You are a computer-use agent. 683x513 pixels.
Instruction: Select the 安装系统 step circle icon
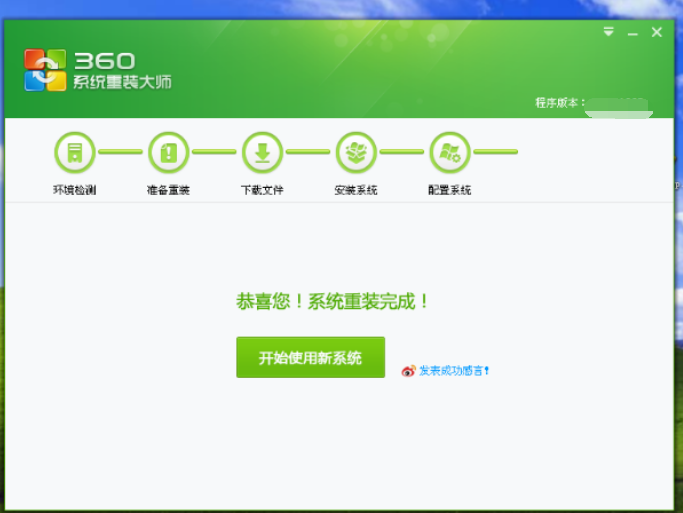356,153
